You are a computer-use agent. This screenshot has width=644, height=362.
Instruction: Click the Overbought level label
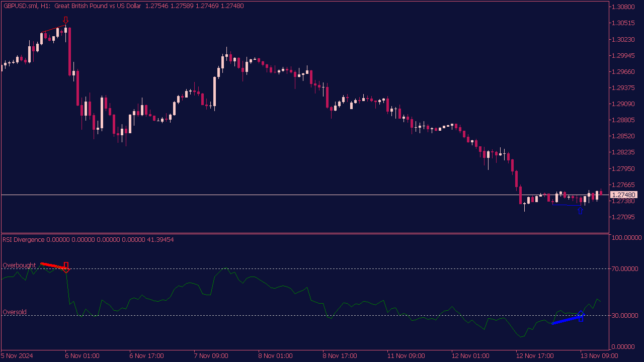19,265
